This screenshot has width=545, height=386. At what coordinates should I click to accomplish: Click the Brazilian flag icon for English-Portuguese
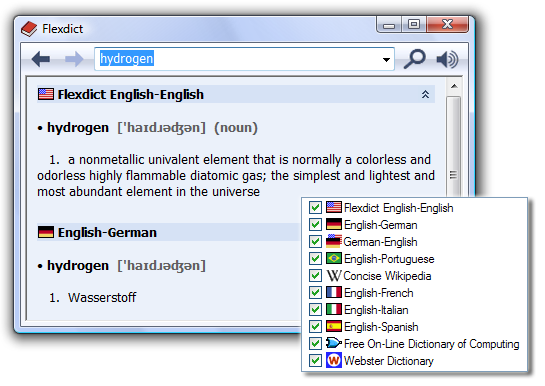[334, 258]
